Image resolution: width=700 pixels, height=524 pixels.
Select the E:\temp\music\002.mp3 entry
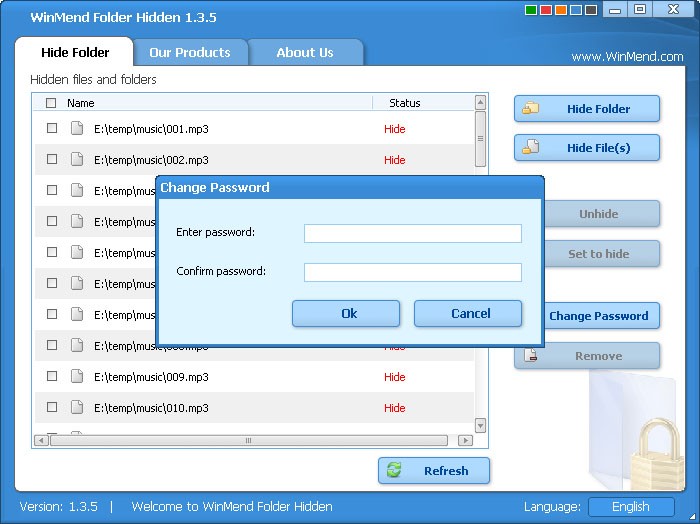151,160
